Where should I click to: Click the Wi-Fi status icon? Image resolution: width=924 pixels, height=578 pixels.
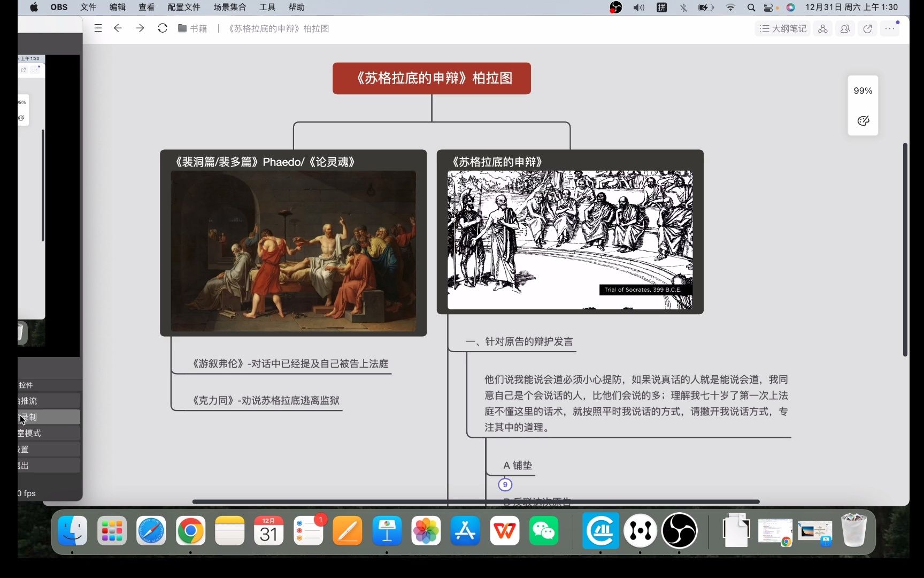pos(730,7)
